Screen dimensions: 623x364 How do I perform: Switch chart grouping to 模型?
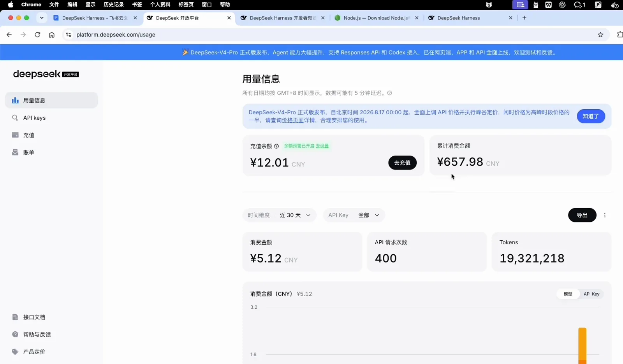coord(568,294)
